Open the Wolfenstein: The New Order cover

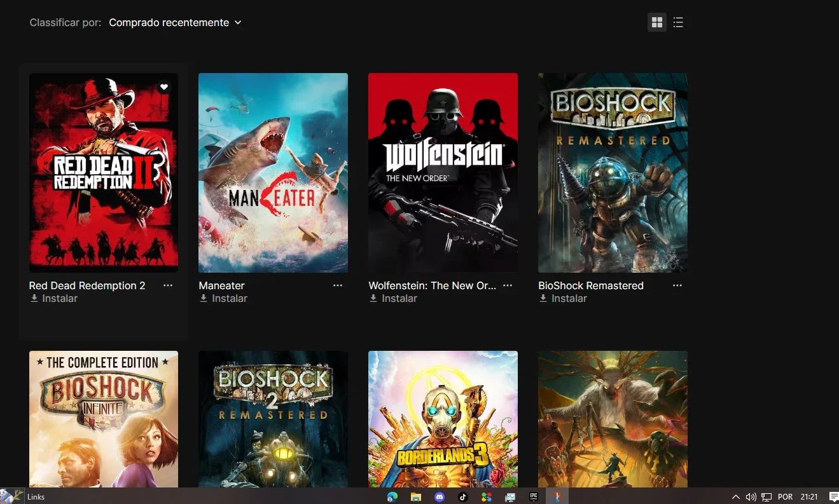[x=443, y=173]
